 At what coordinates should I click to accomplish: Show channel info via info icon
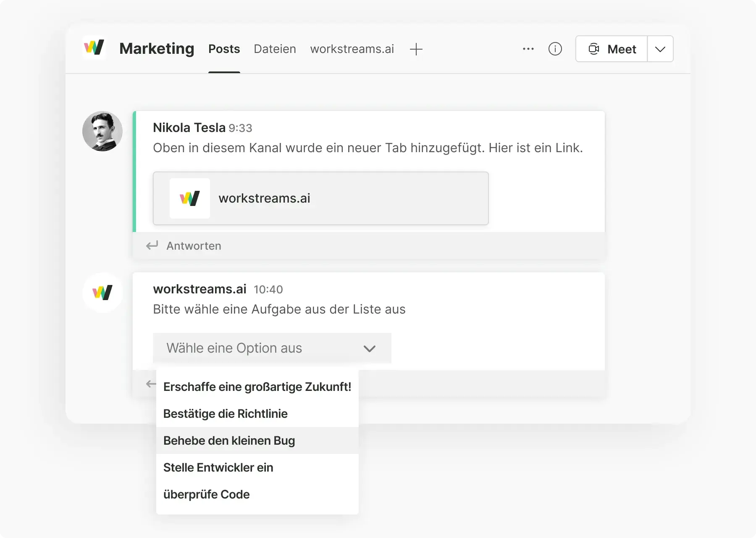coord(555,49)
